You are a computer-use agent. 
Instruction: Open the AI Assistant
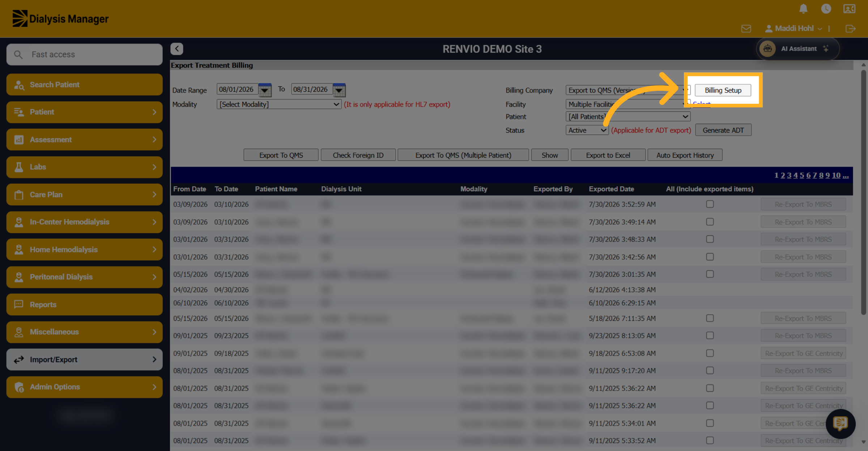coord(797,49)
